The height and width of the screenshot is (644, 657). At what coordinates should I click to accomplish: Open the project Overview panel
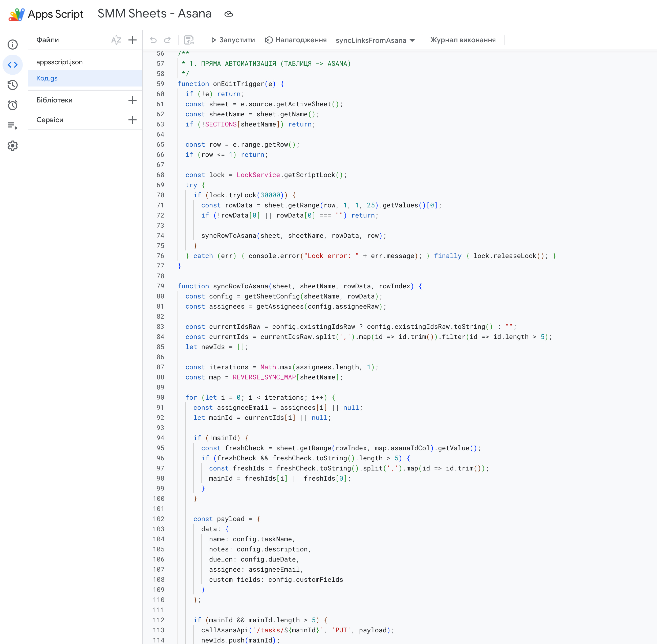12,44
